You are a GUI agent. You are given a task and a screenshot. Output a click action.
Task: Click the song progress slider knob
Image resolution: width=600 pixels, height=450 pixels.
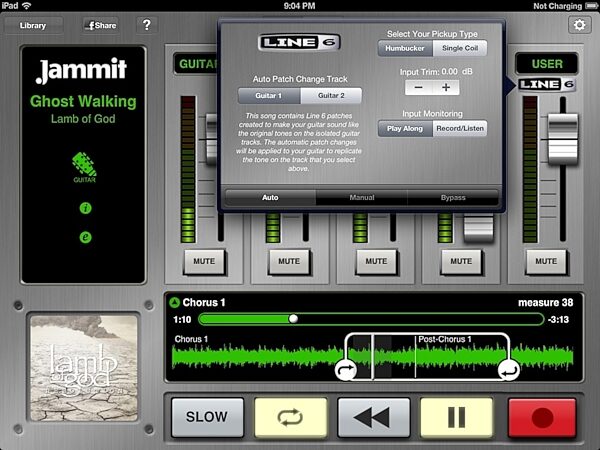[x=293, y=319]
